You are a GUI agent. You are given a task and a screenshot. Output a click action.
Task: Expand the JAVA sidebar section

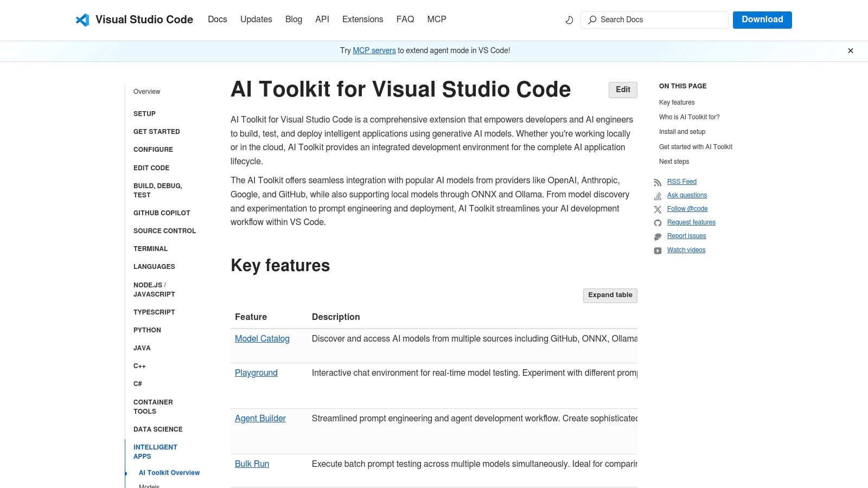tap(142, 348)
